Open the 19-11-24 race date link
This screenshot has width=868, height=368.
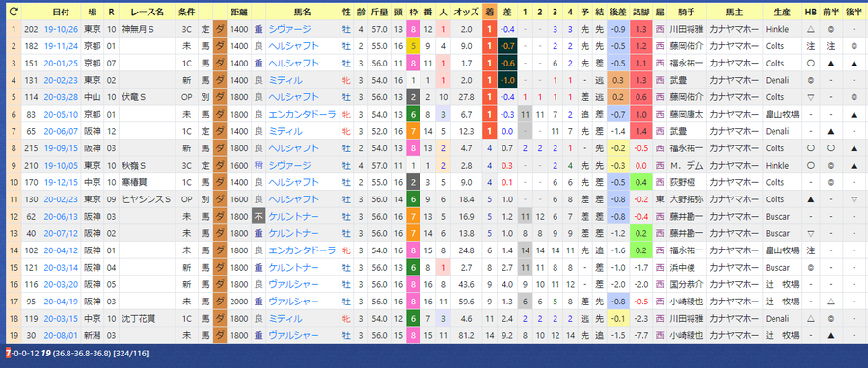[62, 46]
